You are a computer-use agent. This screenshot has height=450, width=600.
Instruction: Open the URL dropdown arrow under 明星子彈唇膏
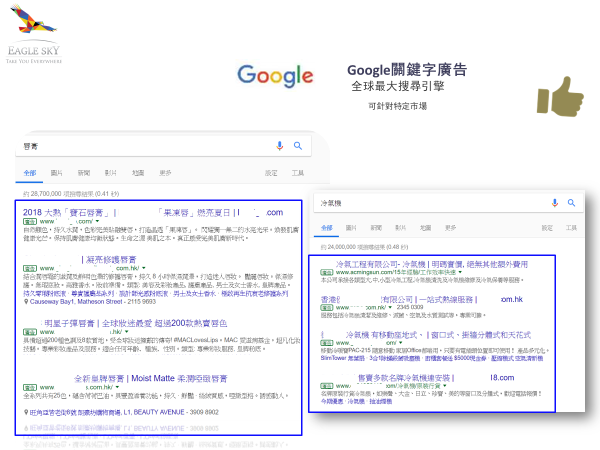(x=127, y=332)
